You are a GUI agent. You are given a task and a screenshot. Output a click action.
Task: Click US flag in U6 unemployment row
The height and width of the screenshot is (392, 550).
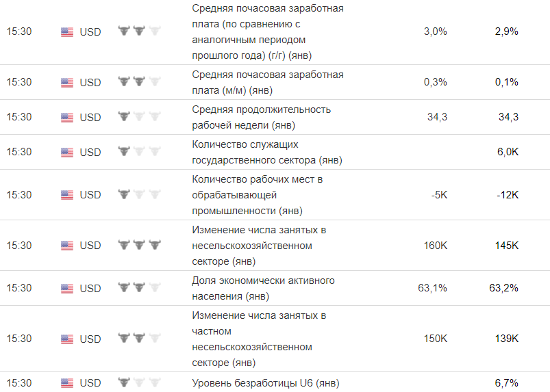(66, 383)
